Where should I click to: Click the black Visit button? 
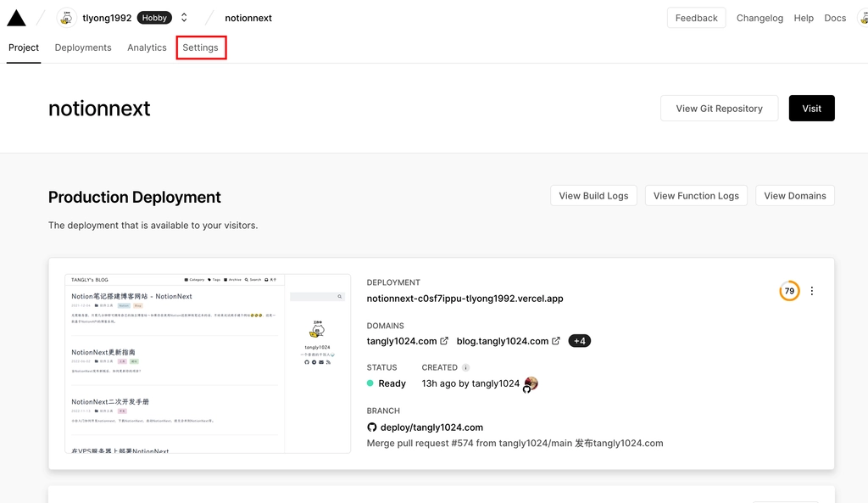[x=811, y=109]
